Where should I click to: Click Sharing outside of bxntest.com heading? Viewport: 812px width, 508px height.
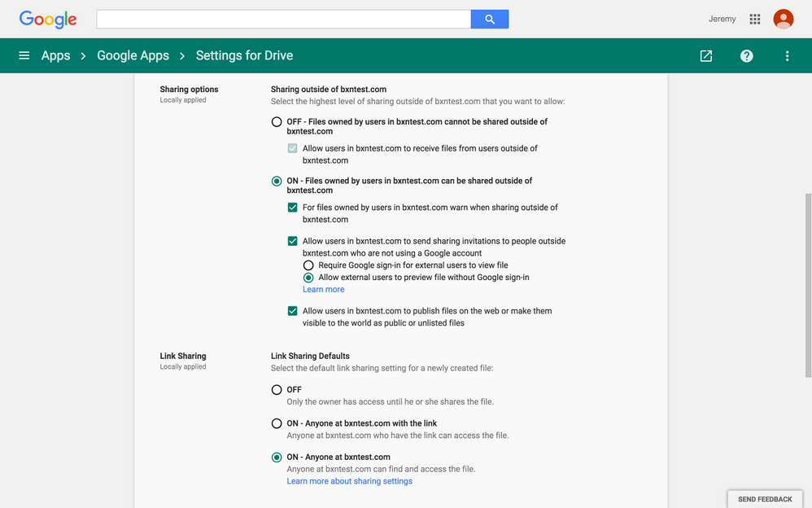point(329,90)
